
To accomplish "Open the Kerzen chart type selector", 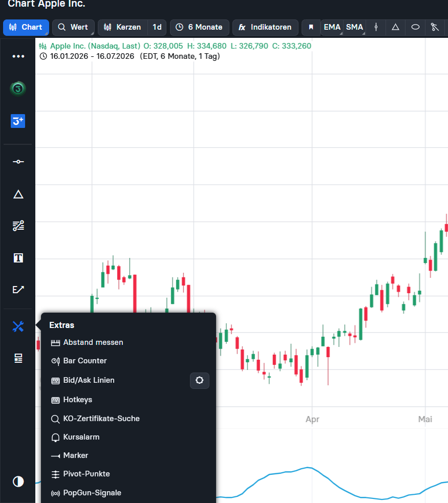I will [x=122, y=27].
